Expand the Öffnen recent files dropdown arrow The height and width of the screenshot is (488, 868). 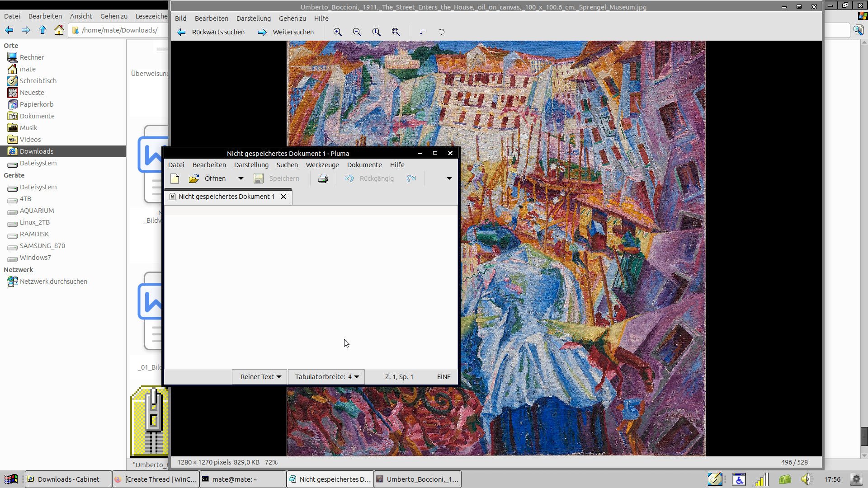click(x=241, y=178)
